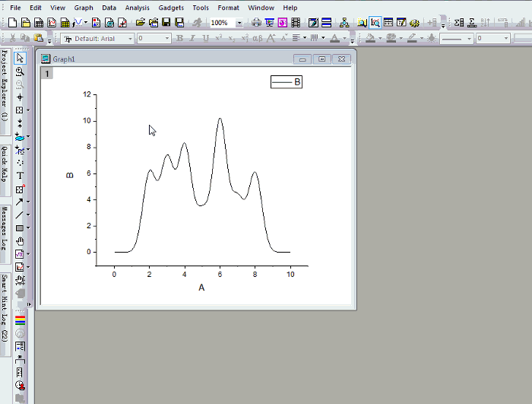Click the Print icon in the toolbar
532x404 pixels.
(257, 23)
